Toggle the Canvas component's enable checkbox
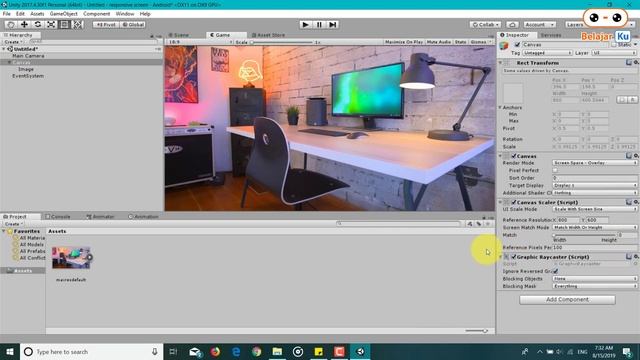This screenshot has height=360, width=640. 513,156
